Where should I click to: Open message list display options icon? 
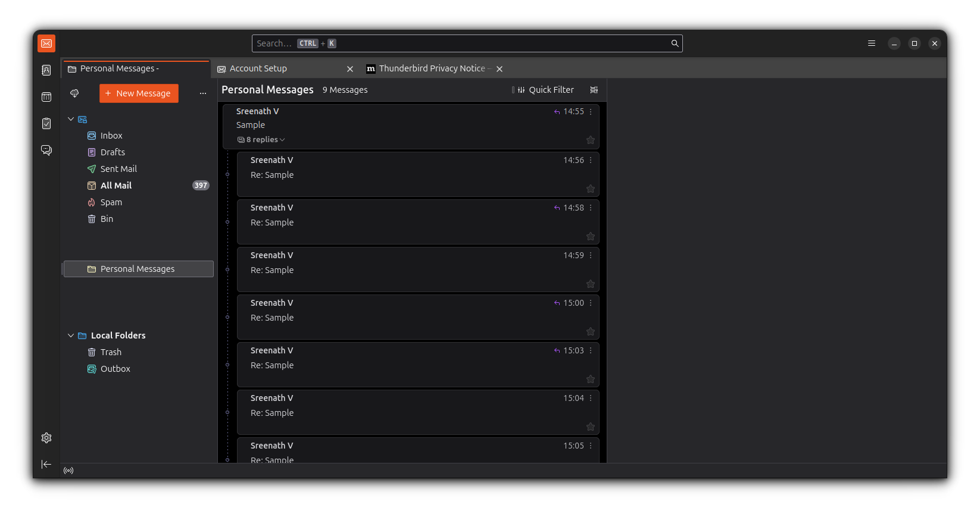[x=594, y=90]
